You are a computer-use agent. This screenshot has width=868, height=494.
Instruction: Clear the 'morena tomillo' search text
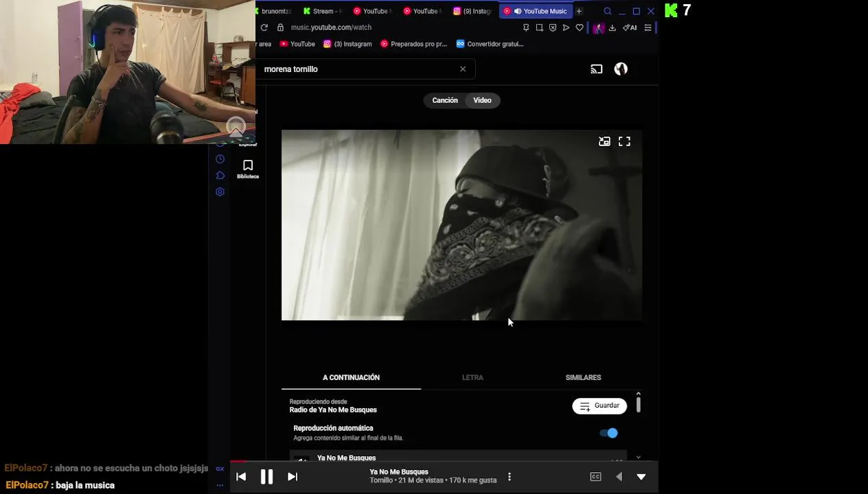tap(463, 69)
